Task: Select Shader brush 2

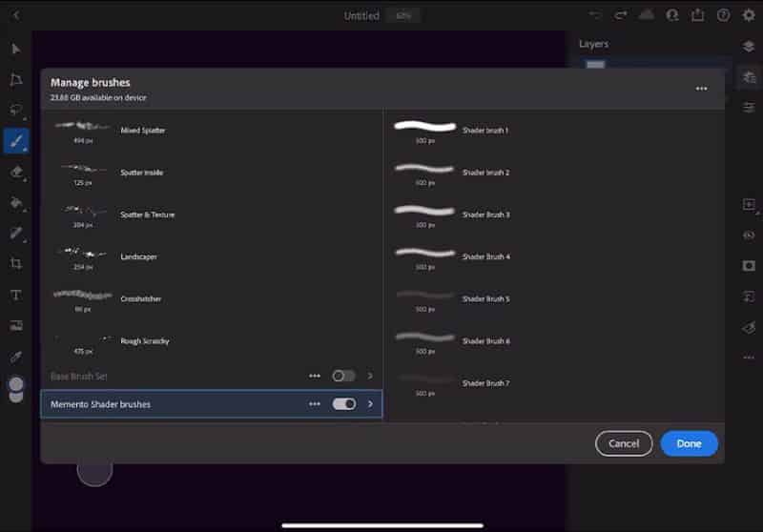Action: tap(555, 174)
